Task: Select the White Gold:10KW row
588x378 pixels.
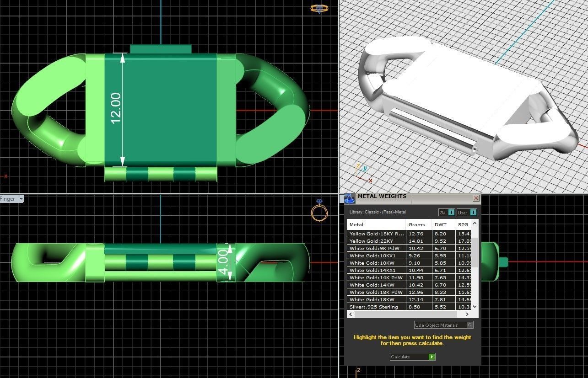Action: [409, 263]
